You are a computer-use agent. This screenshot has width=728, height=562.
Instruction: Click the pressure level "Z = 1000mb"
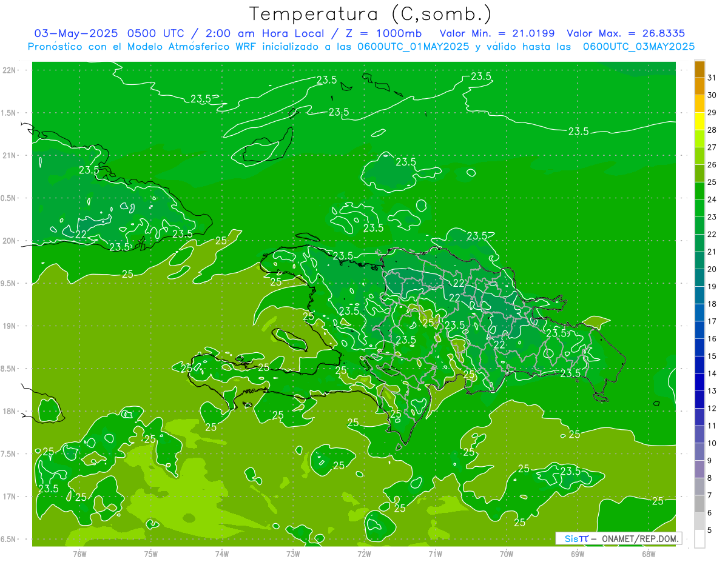click(383, 33)
